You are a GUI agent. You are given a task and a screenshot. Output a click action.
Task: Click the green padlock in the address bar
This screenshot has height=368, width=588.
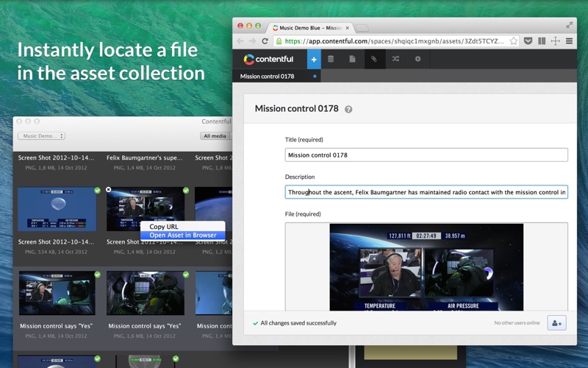[279, 41]
